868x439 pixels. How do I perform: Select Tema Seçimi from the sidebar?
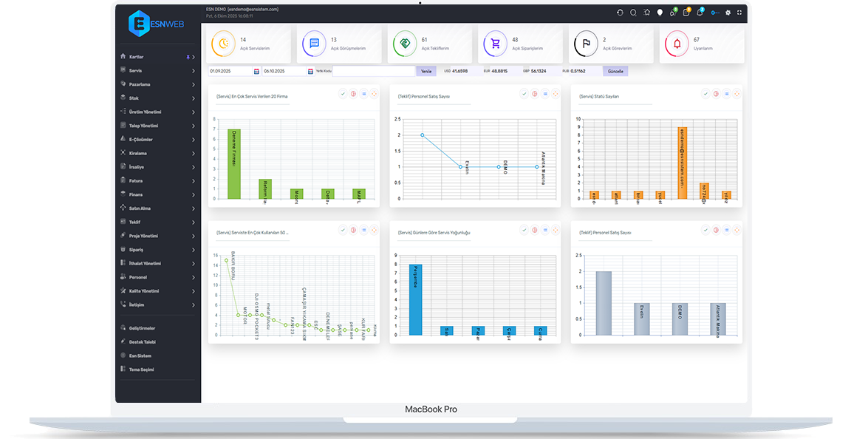pyautogui.click(x=141, y=370)
